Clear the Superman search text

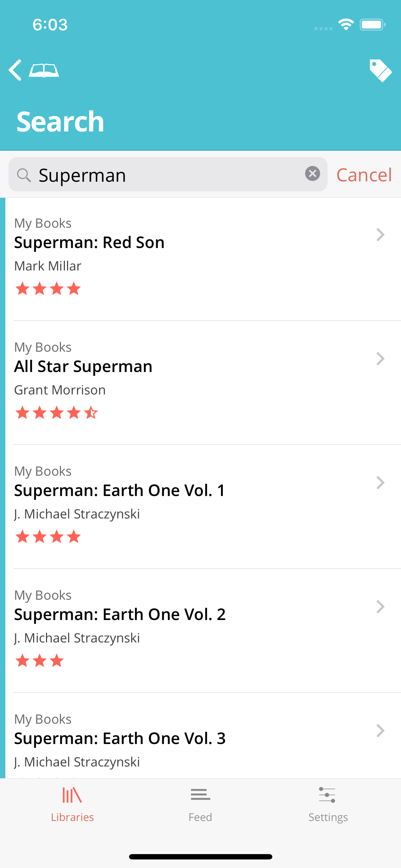(x=312, y=174)
